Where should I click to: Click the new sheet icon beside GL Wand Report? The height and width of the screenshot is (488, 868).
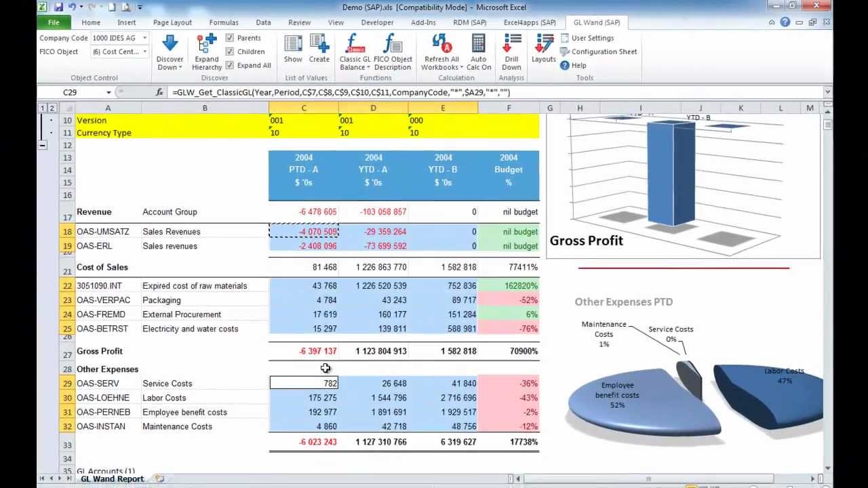[x=159, y=479]
